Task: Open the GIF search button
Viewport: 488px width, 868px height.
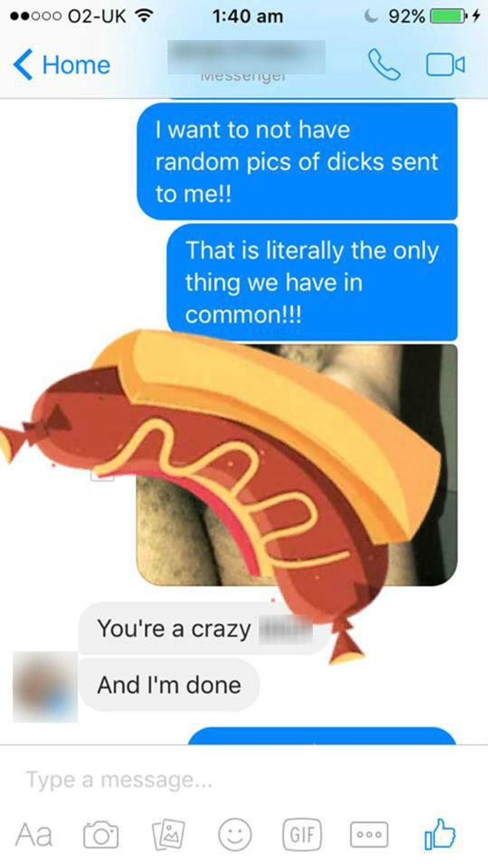Action: click(302, 834)
